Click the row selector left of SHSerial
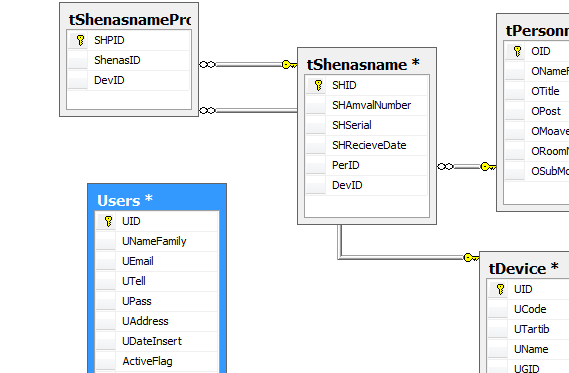Screen dimensions: 569x373 click(316, 125)
